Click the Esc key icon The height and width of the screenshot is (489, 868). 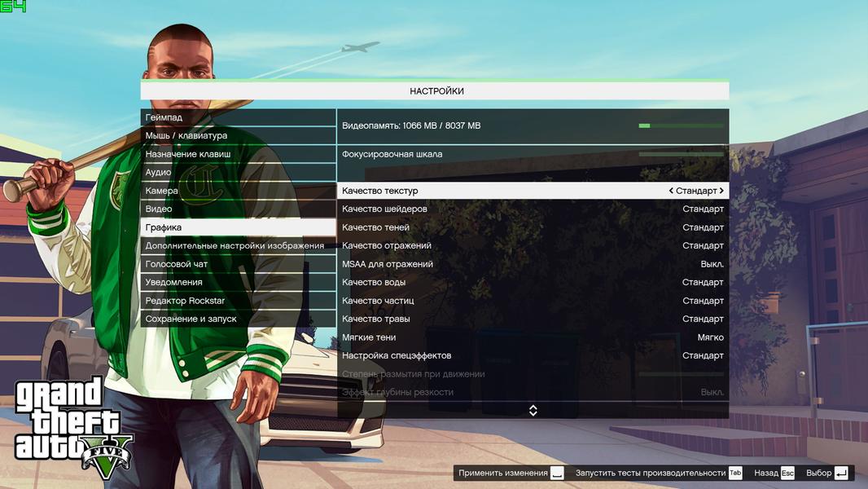click(x=787, y=473)
